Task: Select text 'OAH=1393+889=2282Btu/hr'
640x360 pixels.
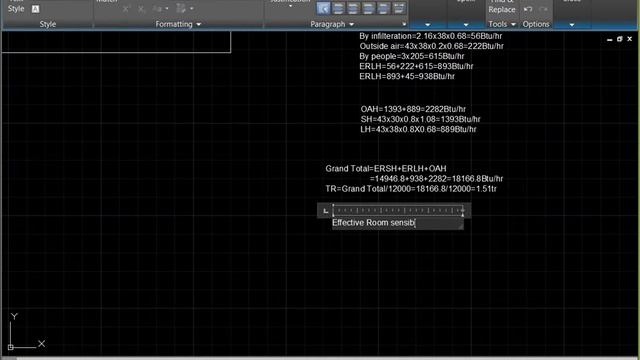Action: tap(413, 109)
